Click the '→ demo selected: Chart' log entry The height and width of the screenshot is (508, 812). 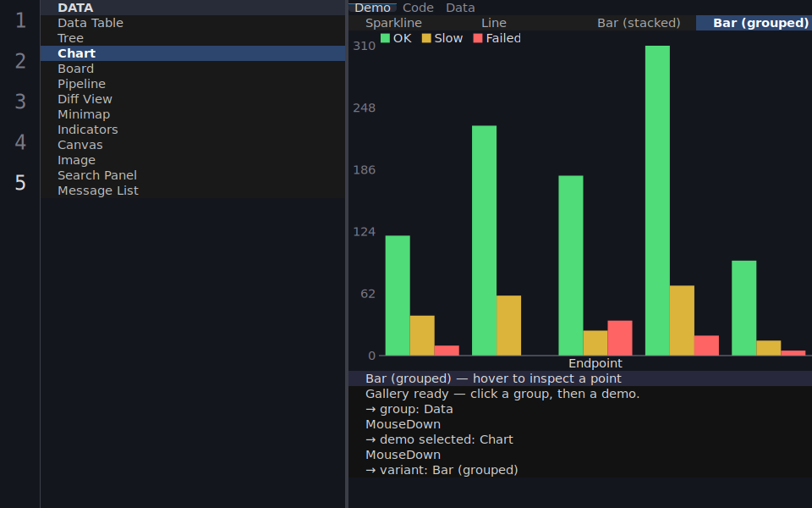(x=580, y=439)
